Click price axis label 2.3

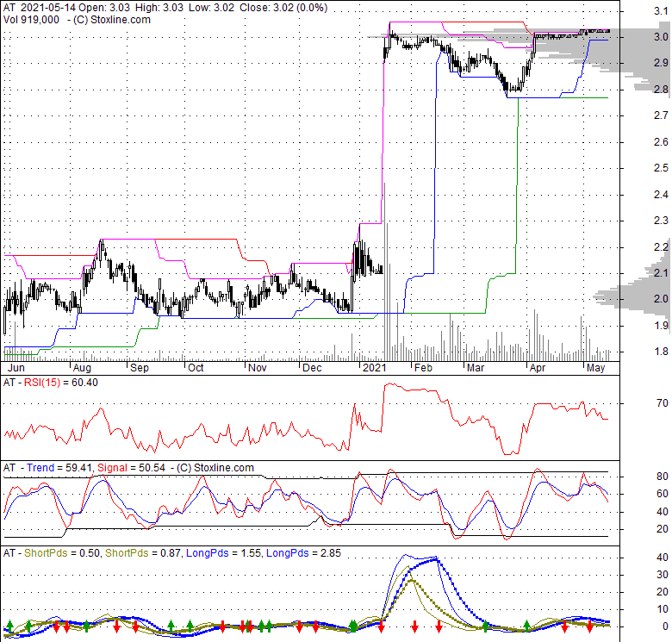click(662, 221)
